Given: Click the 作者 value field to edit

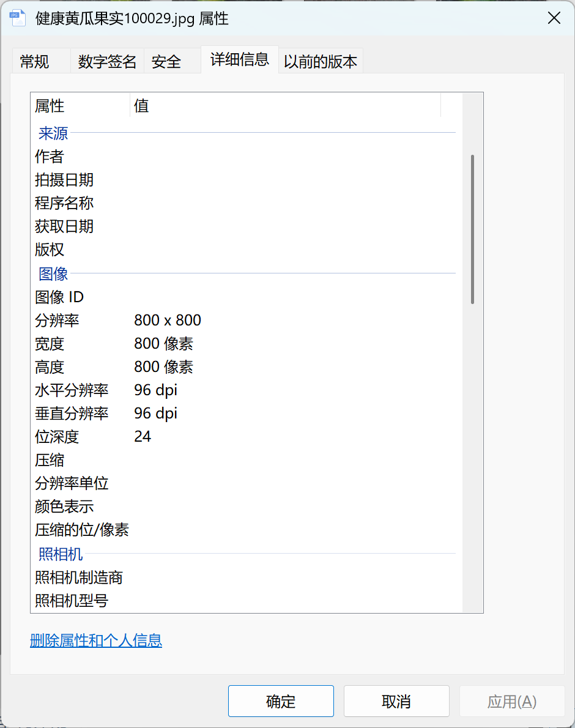Looking at the screenshot, I should coord(245,157).
